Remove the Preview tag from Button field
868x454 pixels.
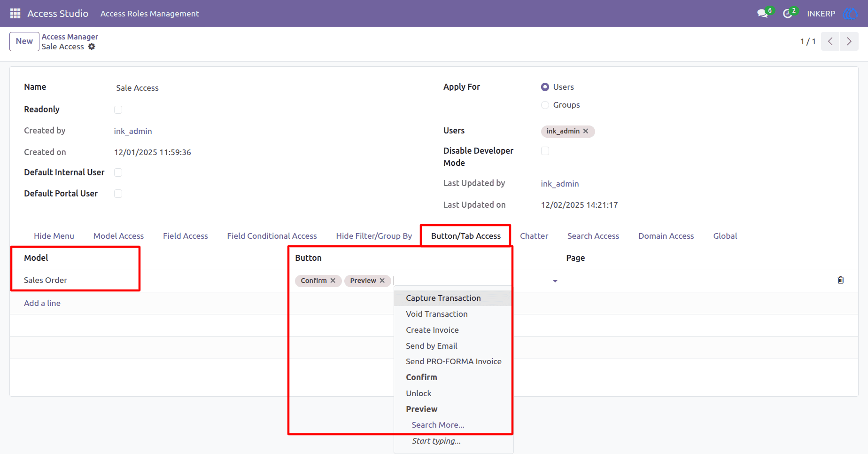pyautogui.click(x=382, y=281)
